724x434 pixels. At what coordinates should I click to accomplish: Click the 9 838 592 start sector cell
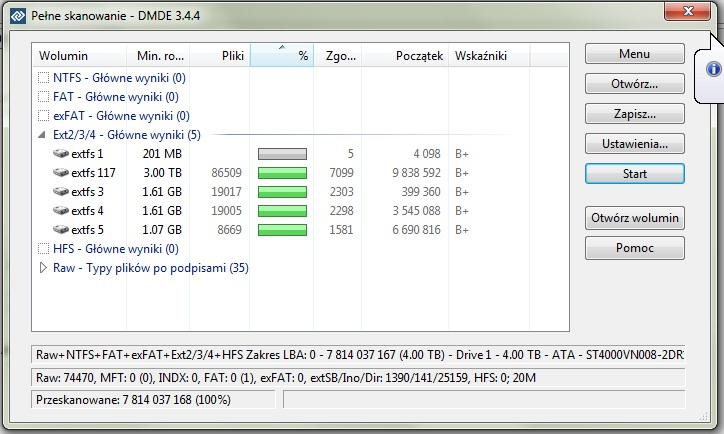[416, 173]
